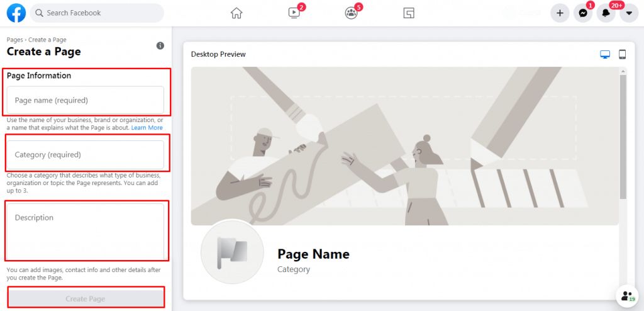This screenshot has width=644, height=311.
Task: Click the cover photo illustration
Action: [404, 146]
